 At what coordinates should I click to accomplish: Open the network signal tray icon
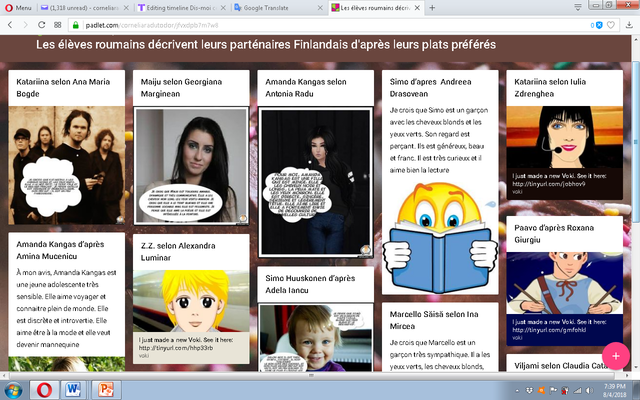(x=578, y=390)
